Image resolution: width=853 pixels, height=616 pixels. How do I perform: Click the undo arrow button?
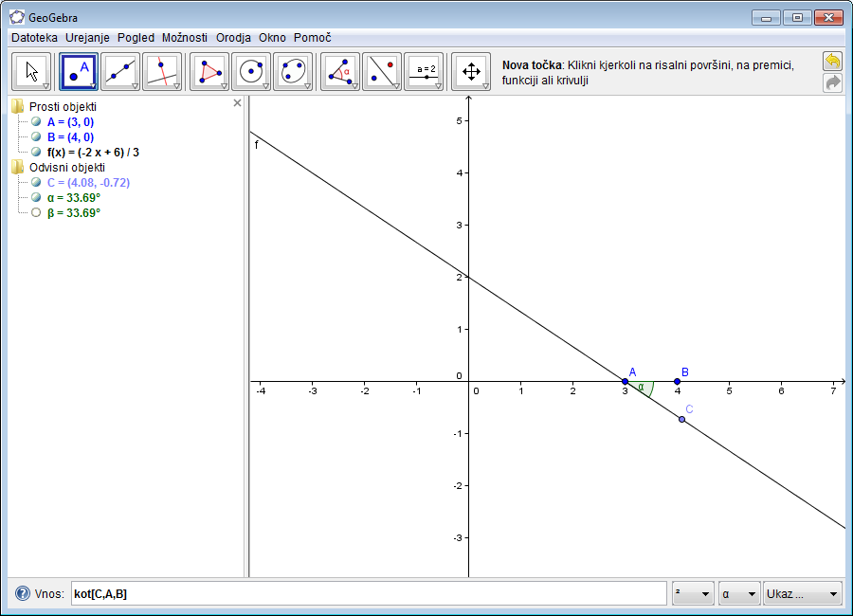click(x=832, y=62)
